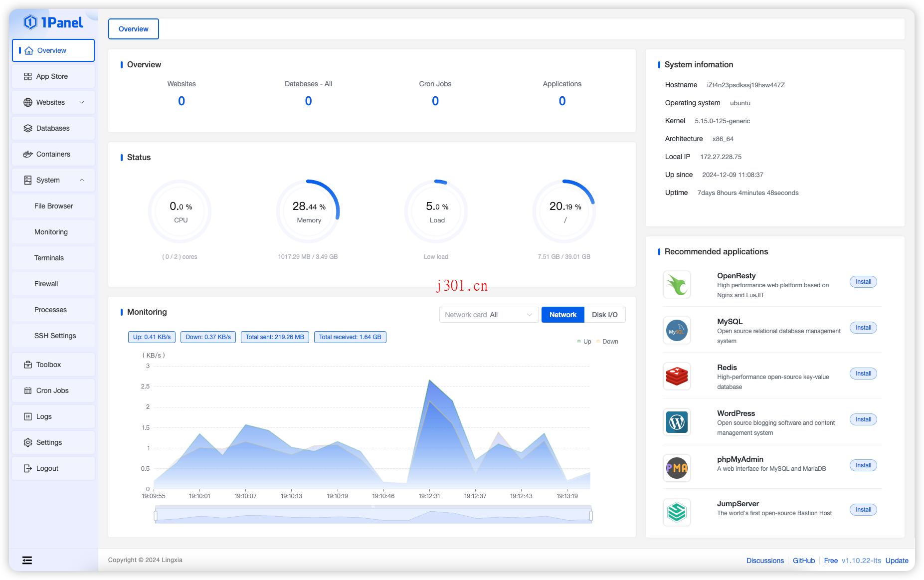Open the GitHub link in footer

point(803,561)
